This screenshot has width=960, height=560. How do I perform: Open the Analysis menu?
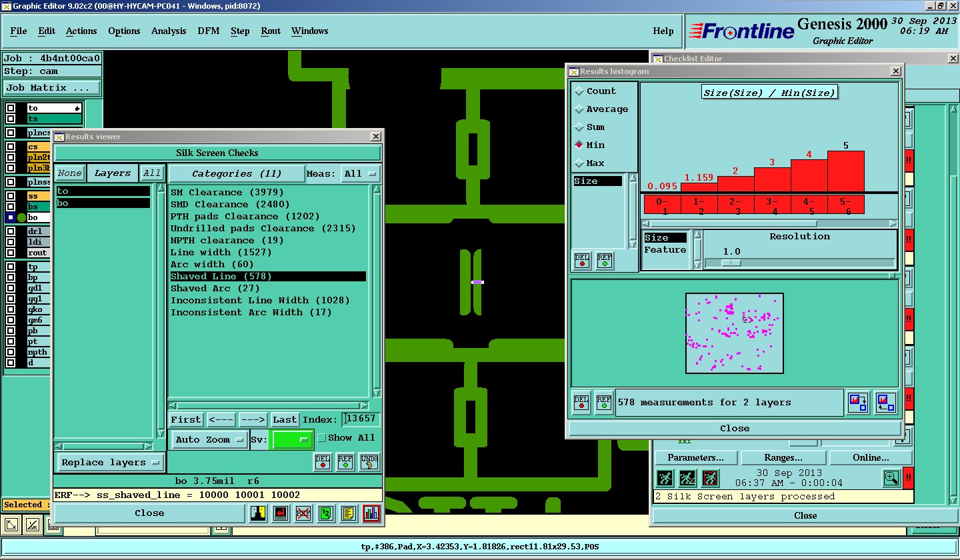(169, 31)
